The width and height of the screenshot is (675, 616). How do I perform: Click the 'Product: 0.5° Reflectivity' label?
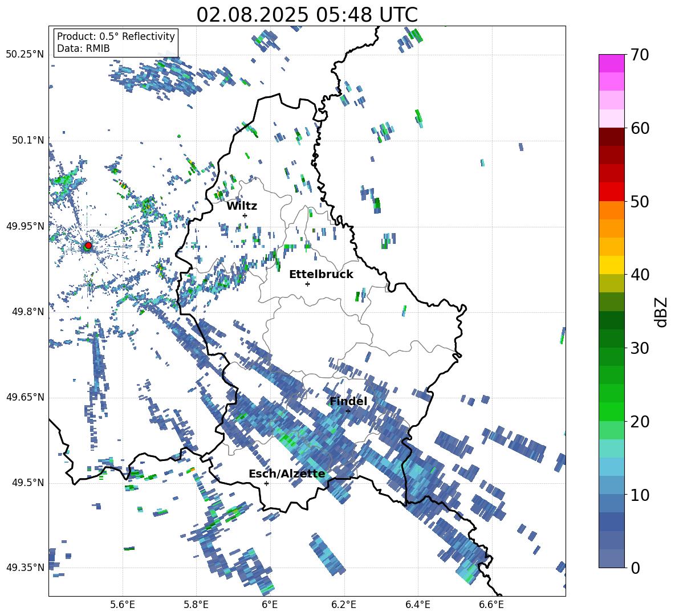(116, 36)
